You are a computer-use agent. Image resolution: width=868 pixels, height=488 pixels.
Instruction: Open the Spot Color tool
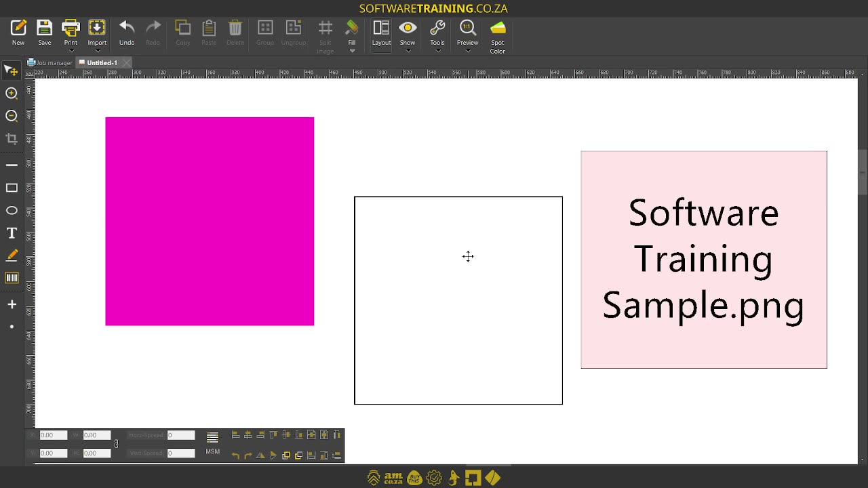pyautogui.click(x=498, y=37)
